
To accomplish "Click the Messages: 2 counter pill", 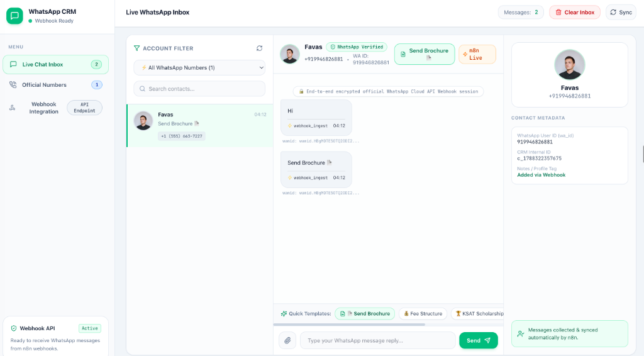I will click(521, 13).
